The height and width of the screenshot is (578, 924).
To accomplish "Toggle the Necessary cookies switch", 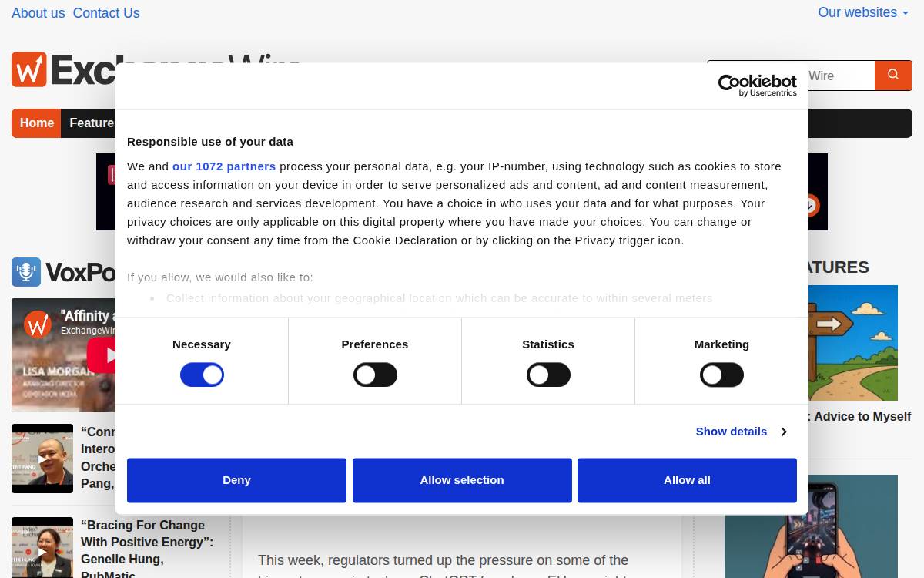I will click(202, 375).
